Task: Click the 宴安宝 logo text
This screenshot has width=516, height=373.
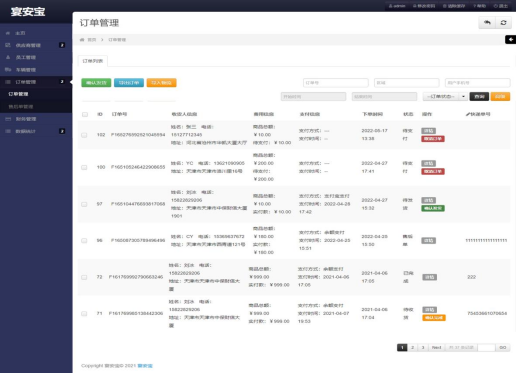Action: [x=28, y=12]
